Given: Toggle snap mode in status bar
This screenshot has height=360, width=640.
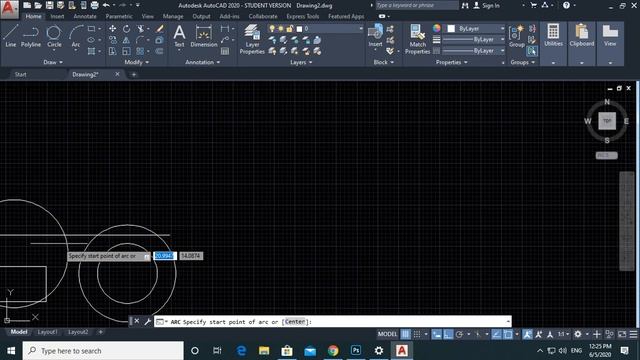Looking at the screenshot, I should pyautogui.click(x=417, y=334).
